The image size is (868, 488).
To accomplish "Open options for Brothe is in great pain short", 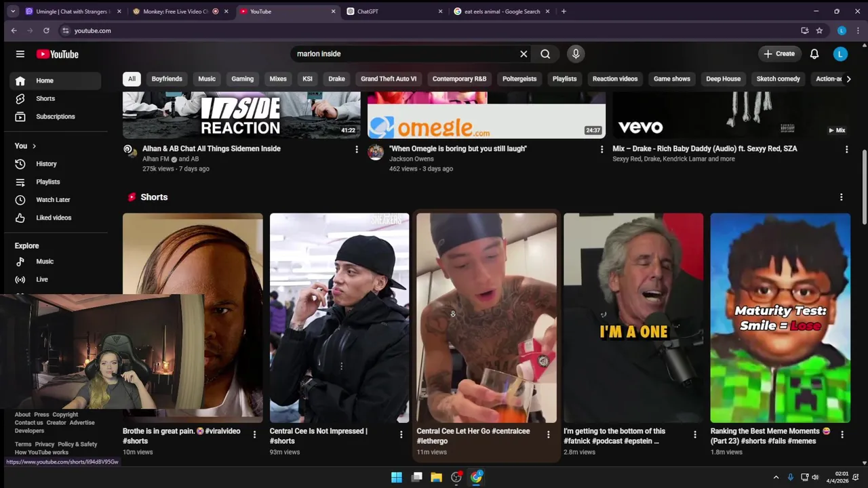I will click(254, 434).
